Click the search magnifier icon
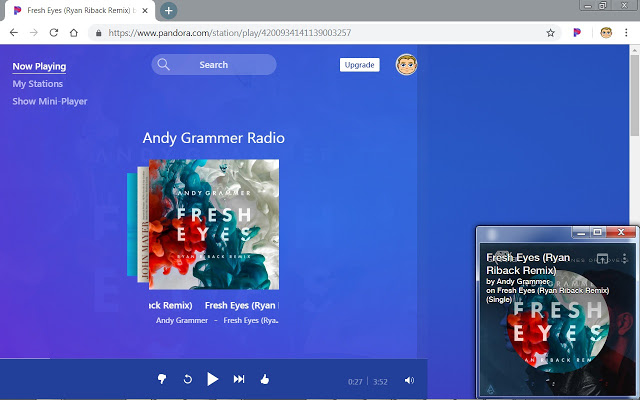The image size is (640, 400). (164, 64)
